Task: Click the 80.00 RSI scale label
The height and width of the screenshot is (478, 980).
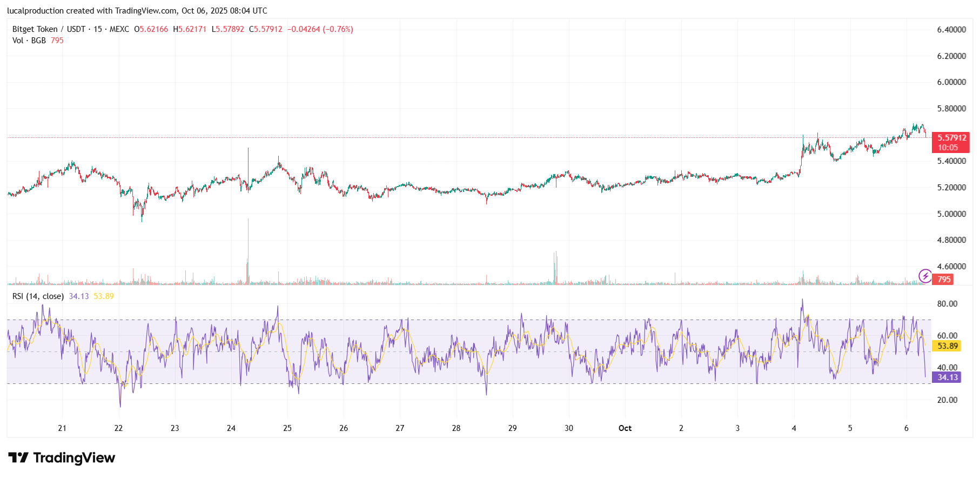Action: pos(947,304)
